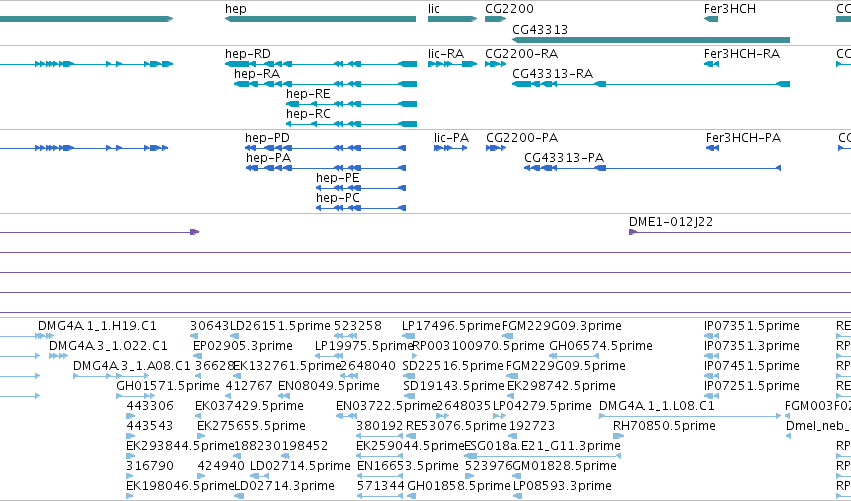Open the hep-RE transcript label

pos(308,94)
